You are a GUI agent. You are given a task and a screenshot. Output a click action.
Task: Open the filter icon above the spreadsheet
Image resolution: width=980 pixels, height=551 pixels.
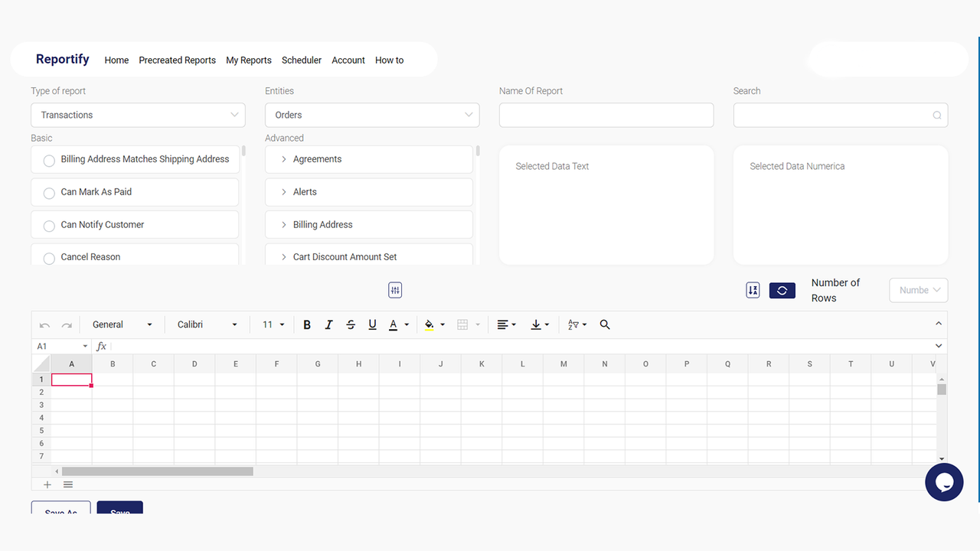(x=394, y=290)
